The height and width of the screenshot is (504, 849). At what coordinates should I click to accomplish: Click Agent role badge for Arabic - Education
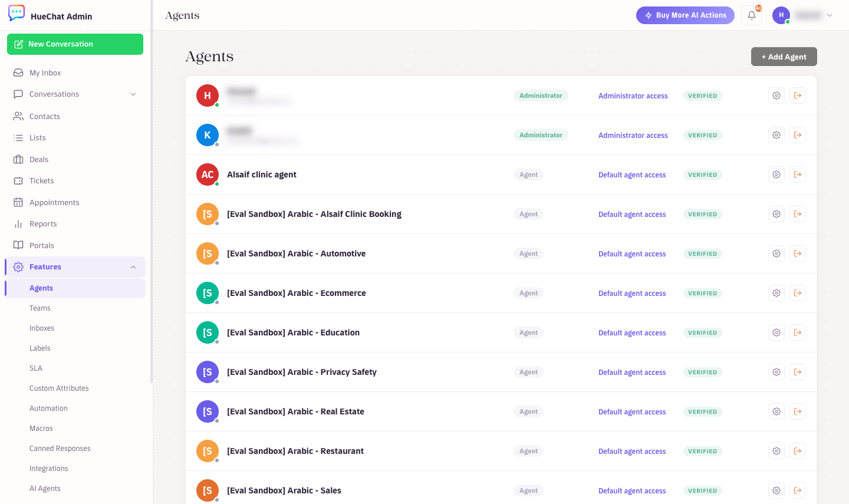click(528, 332)
